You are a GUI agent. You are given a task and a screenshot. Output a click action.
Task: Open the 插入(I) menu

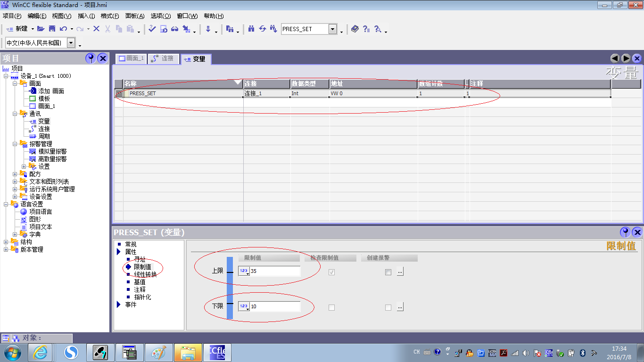coord(86,16)
